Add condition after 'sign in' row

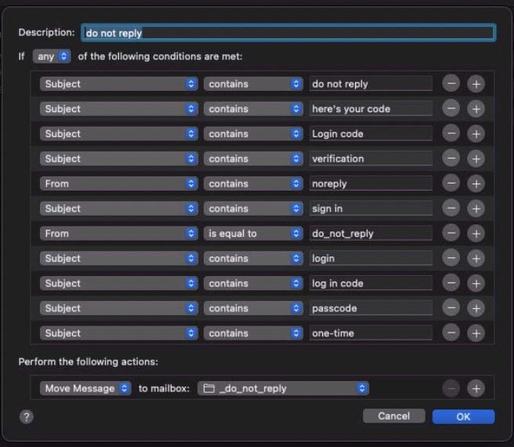coord(476,208)
